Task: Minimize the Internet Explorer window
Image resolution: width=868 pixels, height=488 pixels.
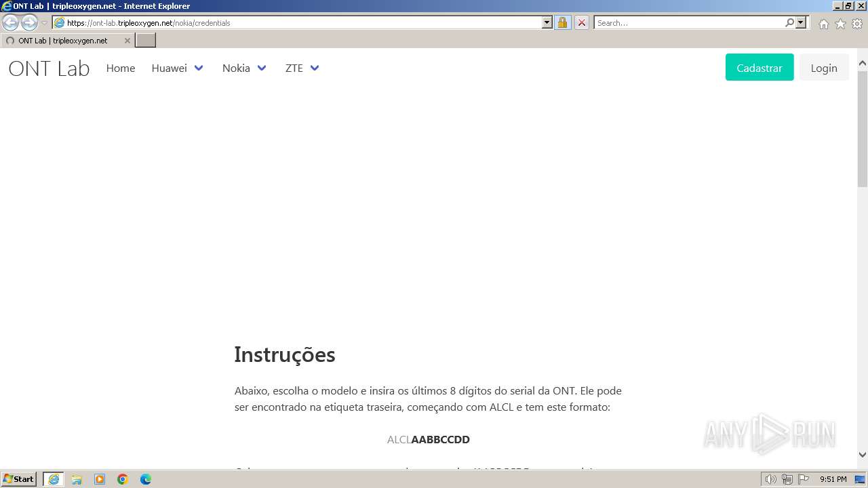Action: coord(837,6)
